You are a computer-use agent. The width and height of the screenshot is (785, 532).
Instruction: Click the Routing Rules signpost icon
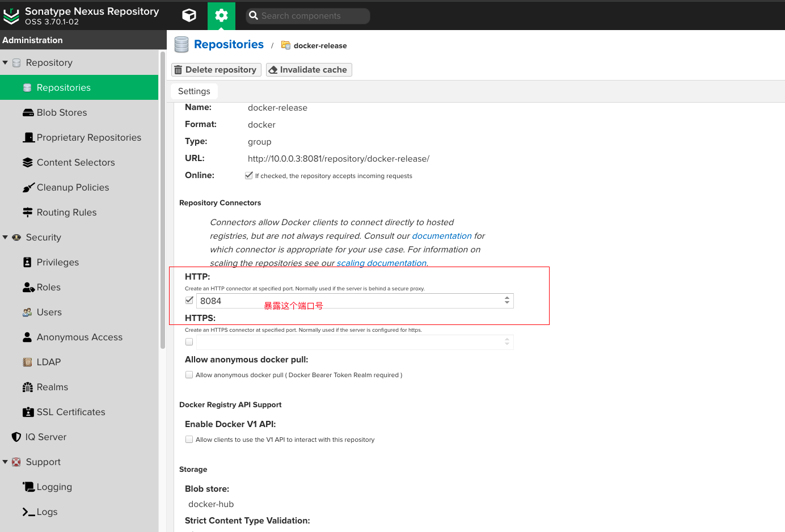click(28, 212)
